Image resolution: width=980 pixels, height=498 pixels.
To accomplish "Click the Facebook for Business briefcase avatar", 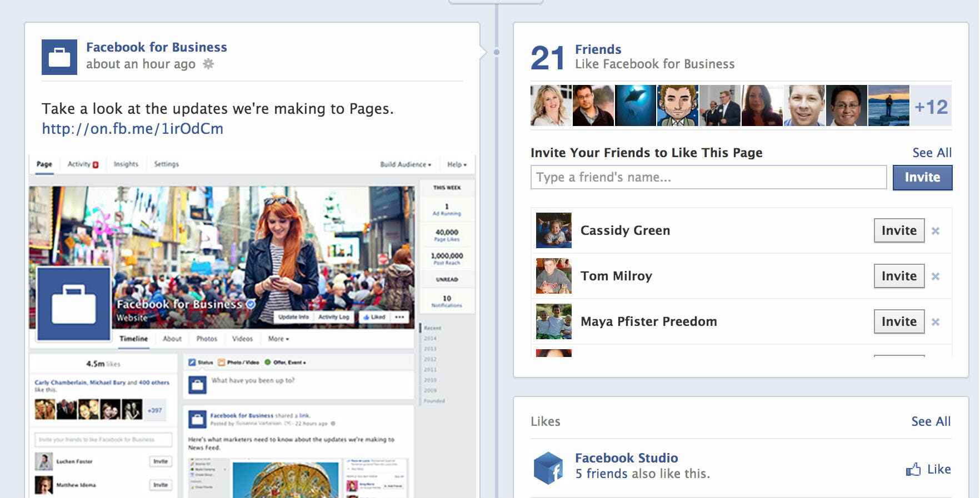I will (x=59, y=57).
